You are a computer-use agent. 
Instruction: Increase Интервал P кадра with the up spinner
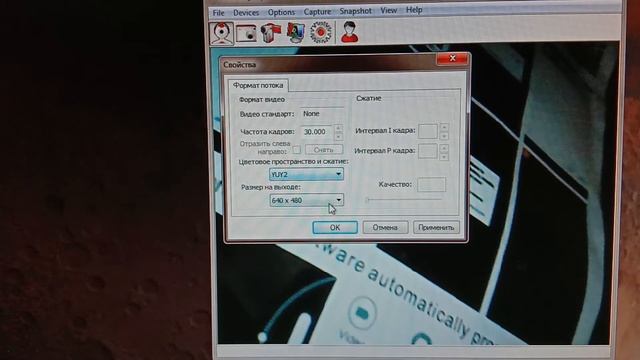[444, 147]
